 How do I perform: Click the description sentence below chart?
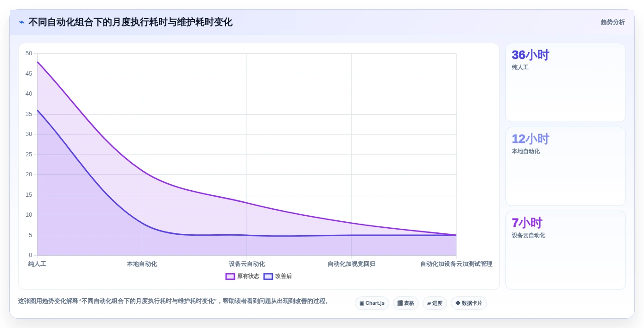(x=174, y=301)
